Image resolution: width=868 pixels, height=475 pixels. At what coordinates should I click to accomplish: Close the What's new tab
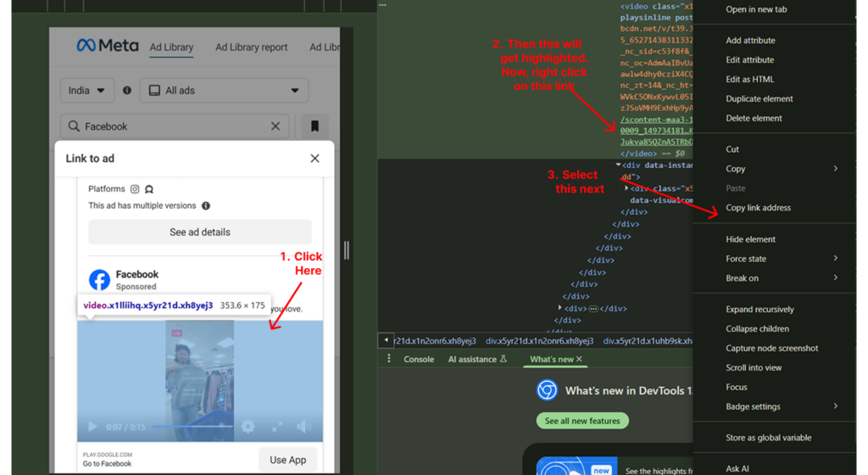pos(579,359)
